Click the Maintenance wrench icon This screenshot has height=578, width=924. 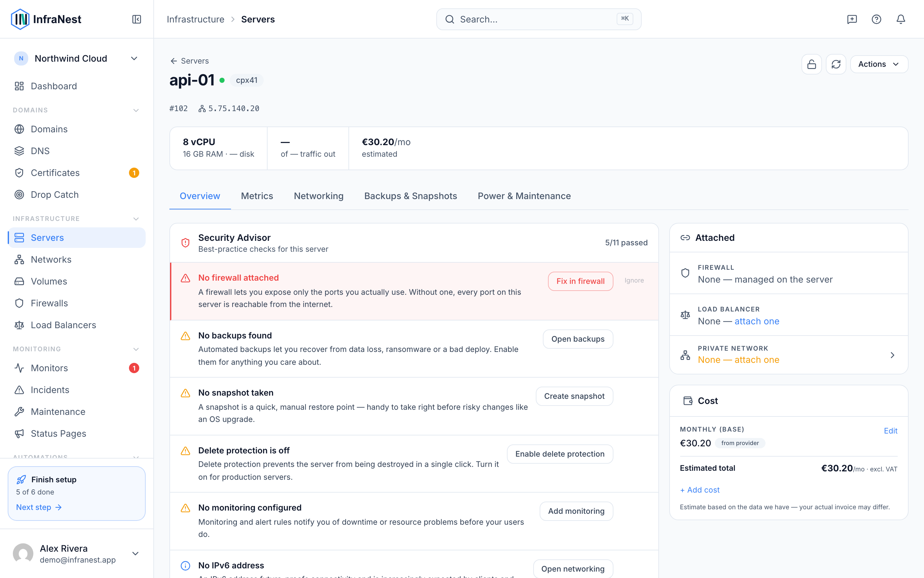click(x=19, y=412)
